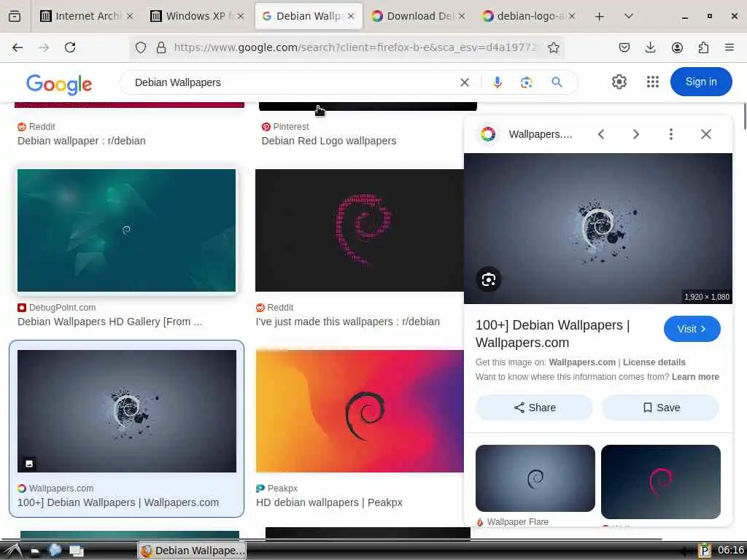Image resolution: width=747 pixels, height=560 pixels.
Task: Show previous image in preview panel
Action: pos(601,134)
